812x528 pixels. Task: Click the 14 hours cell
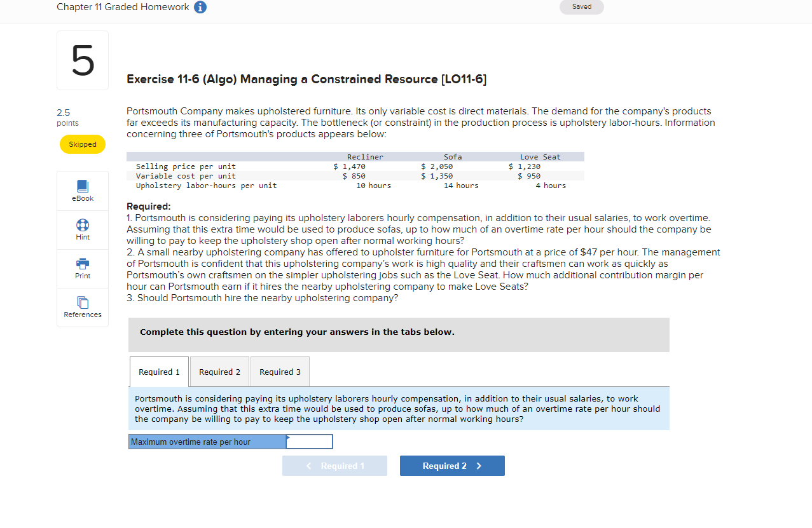[x=461, y=186]
